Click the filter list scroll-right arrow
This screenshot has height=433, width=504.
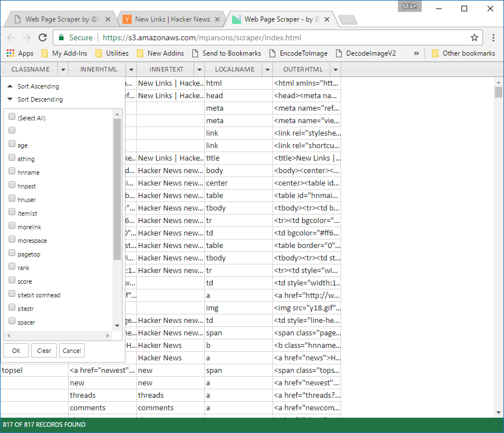pos(108,335)
